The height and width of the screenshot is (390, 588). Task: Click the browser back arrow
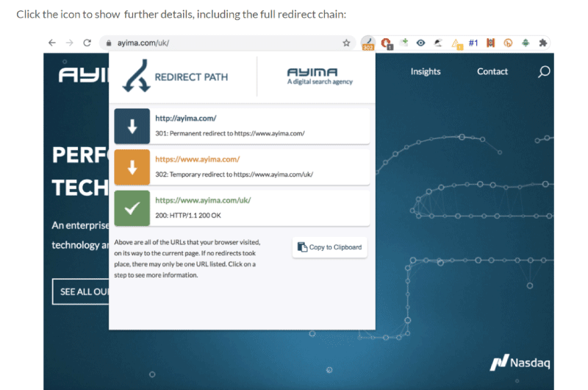tap(52, 43)
